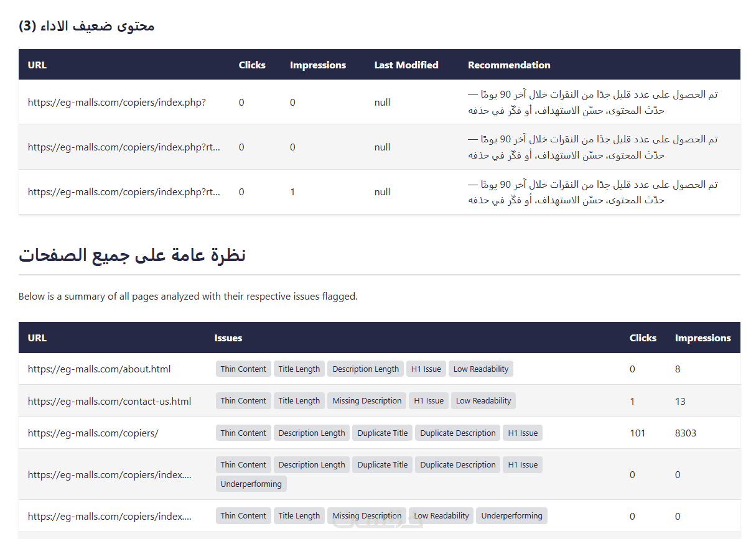The width and height of the screenshot is (756, 539).
Task: Click the 'Thin Content' tag in the contact-us.html row
Action: (243, 401)
